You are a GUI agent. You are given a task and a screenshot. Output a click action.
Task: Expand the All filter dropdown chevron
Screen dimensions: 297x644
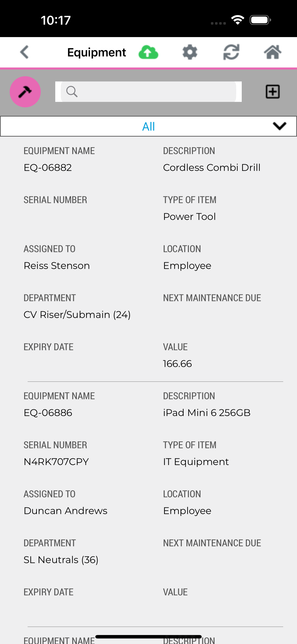pos(280,126)
